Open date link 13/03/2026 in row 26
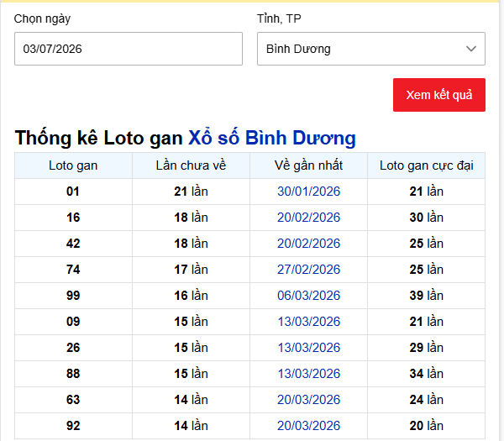This screenshot has width=504, height=441. [x=308, y=348]
